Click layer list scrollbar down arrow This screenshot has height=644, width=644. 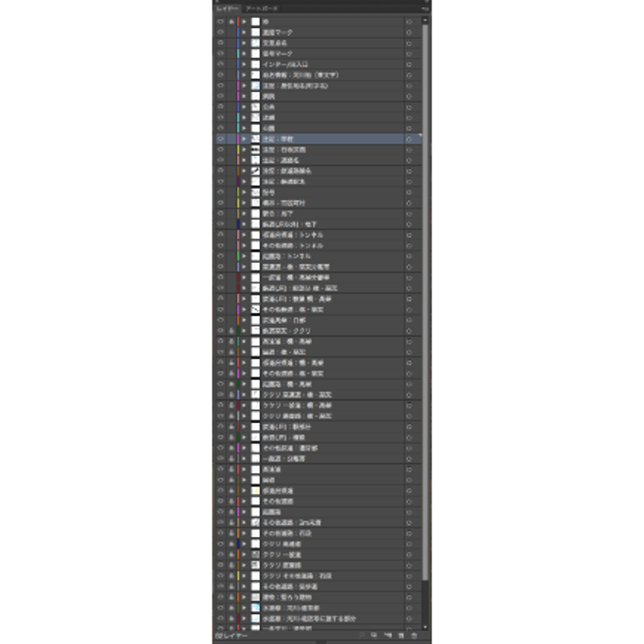pos(425,627)
